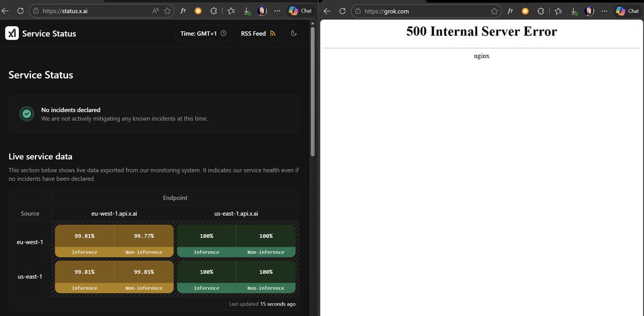Click 99.81% Inference cell in eu-west-1 row
Screen dimensions: 644x316
pos(85,241)
